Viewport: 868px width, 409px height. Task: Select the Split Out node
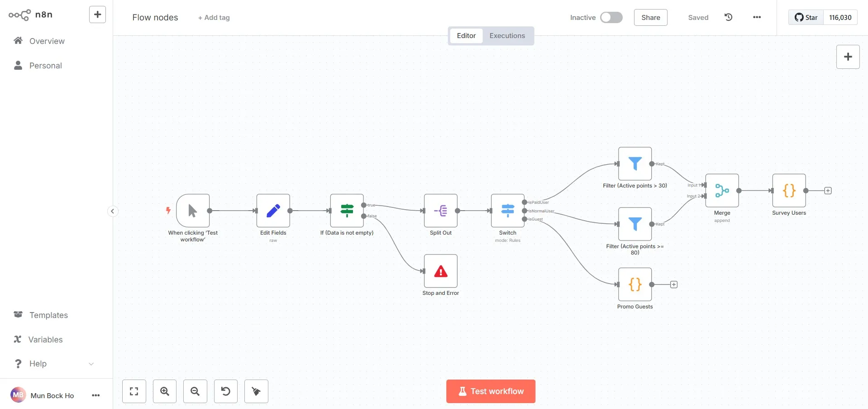tap(441, 211)
